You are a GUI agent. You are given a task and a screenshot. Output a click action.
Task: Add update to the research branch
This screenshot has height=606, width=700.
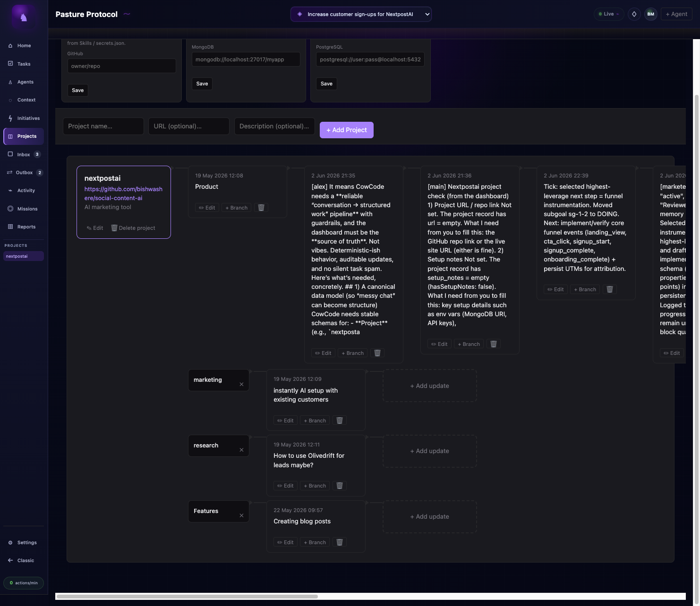click(x=430, y=451)
